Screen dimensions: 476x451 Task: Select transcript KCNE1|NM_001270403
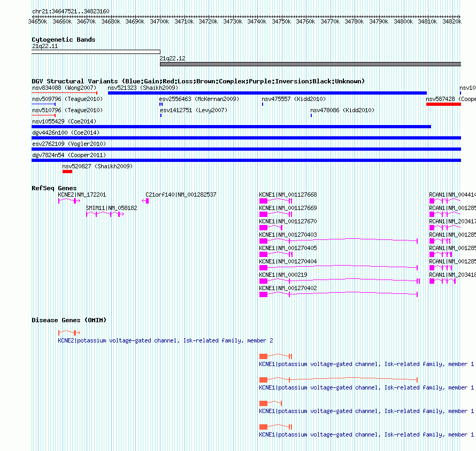coord(288,235)
